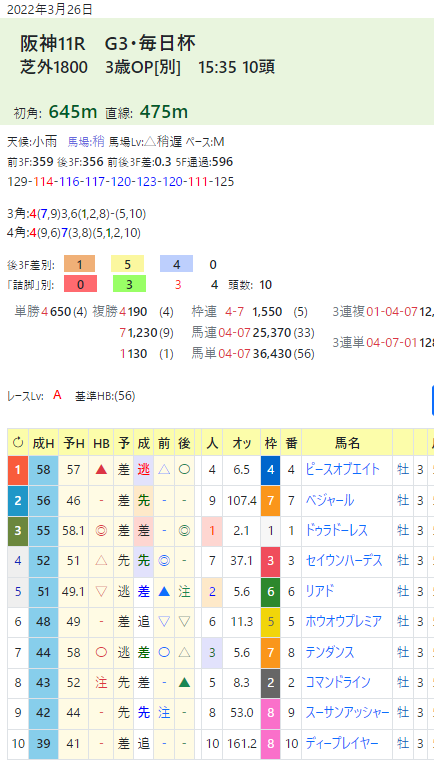Image resolution: width=434 pixels, height=767 pixels.
Task: Sort by オッ odds column header
Action: coord(241,443)
